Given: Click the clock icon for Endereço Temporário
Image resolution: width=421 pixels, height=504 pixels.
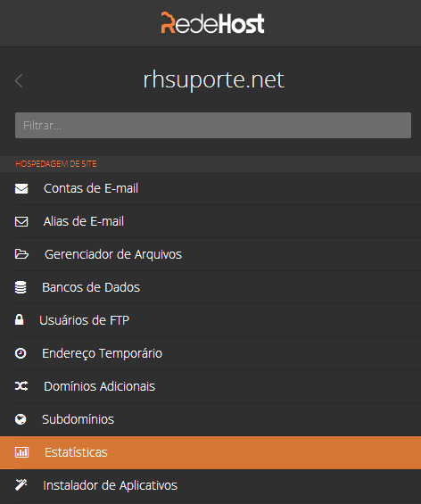Looking at the screenshot, I should point(21,353).
